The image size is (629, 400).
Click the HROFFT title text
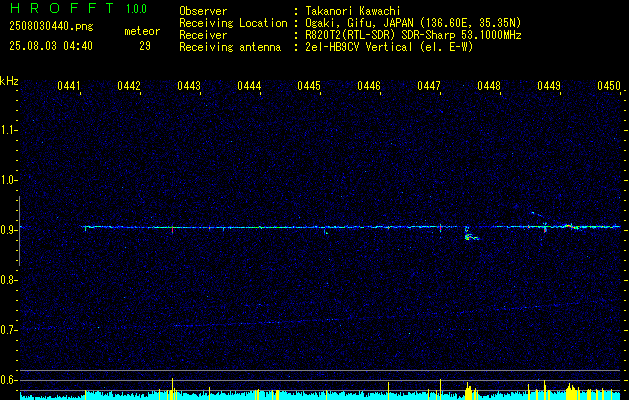(x=62, y=8)
